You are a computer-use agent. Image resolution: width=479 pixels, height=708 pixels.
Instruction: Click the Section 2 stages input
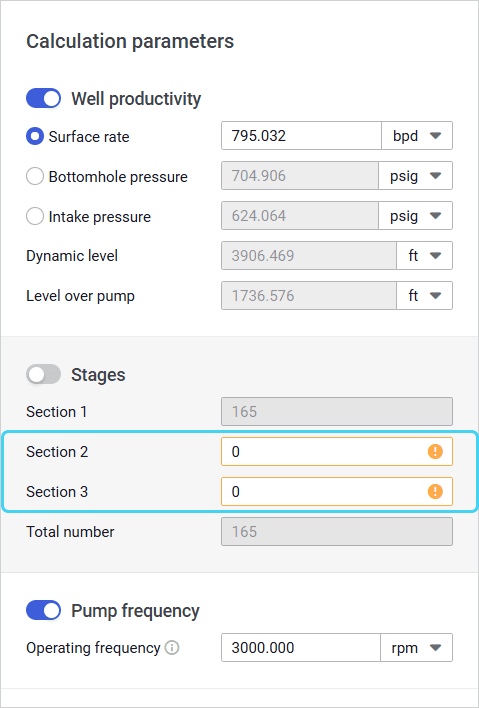coord(337,452)
